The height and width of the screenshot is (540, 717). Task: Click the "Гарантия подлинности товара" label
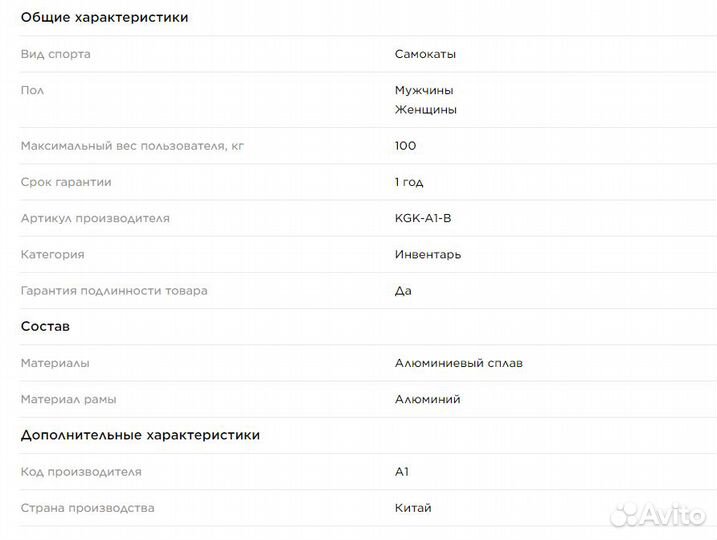pyautogui.click(x=114, y=291)
